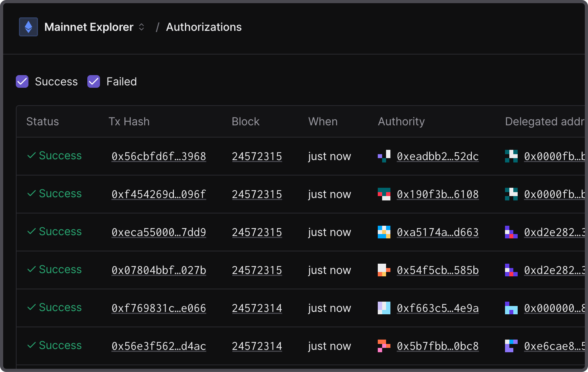Uncheck the Failed filter checkbox

(x=94, y=81)
